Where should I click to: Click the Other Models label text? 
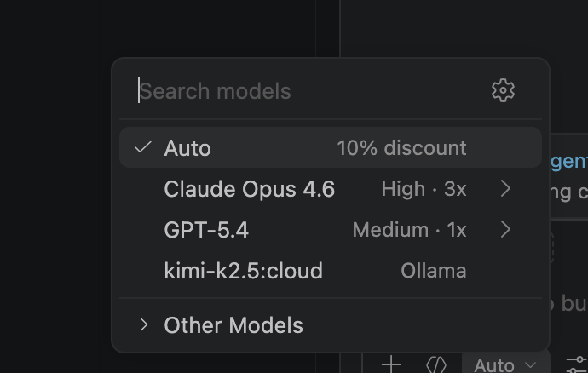[233, 325]
